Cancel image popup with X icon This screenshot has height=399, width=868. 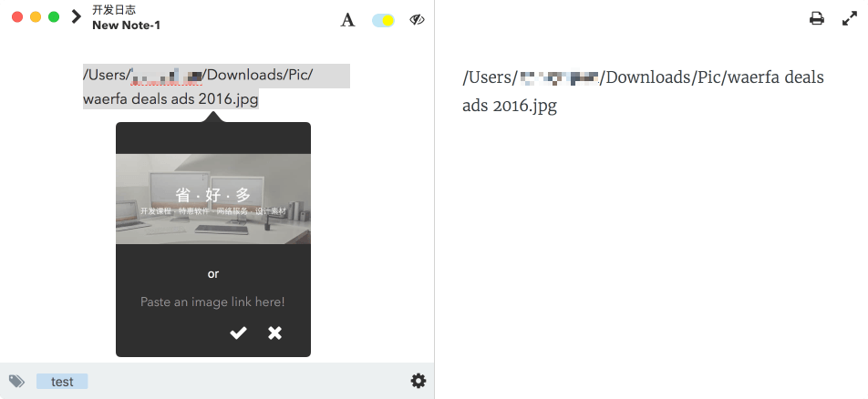tap(274, 332)
